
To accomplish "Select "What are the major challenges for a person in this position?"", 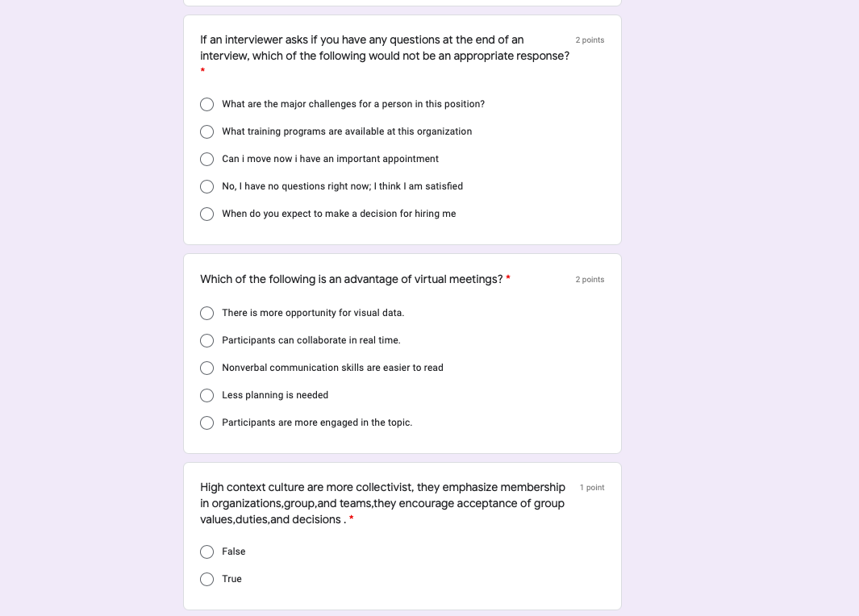I will [x=206, y=104].
